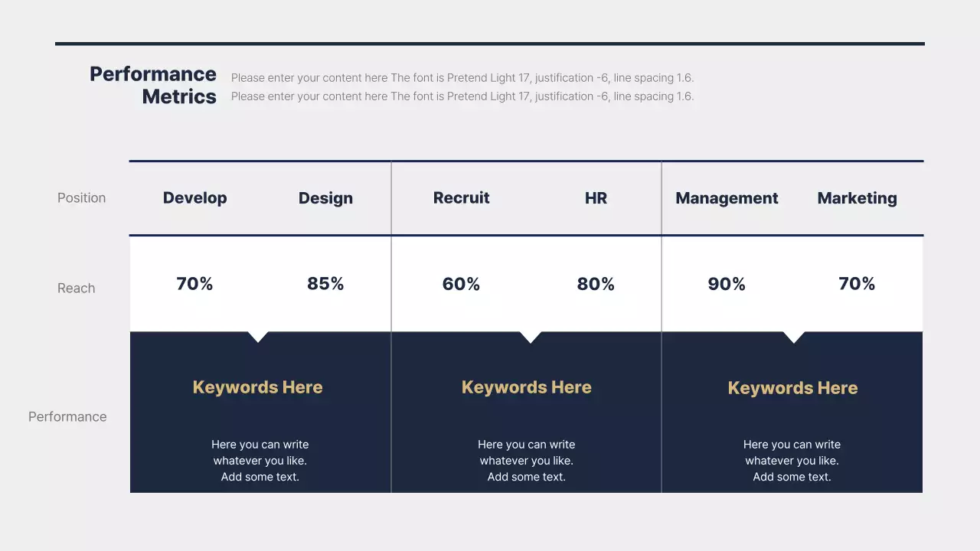Click the 60% reach value
Viewport: 980px width, 551px height.
pyautogui.click(x=461, y=285)
